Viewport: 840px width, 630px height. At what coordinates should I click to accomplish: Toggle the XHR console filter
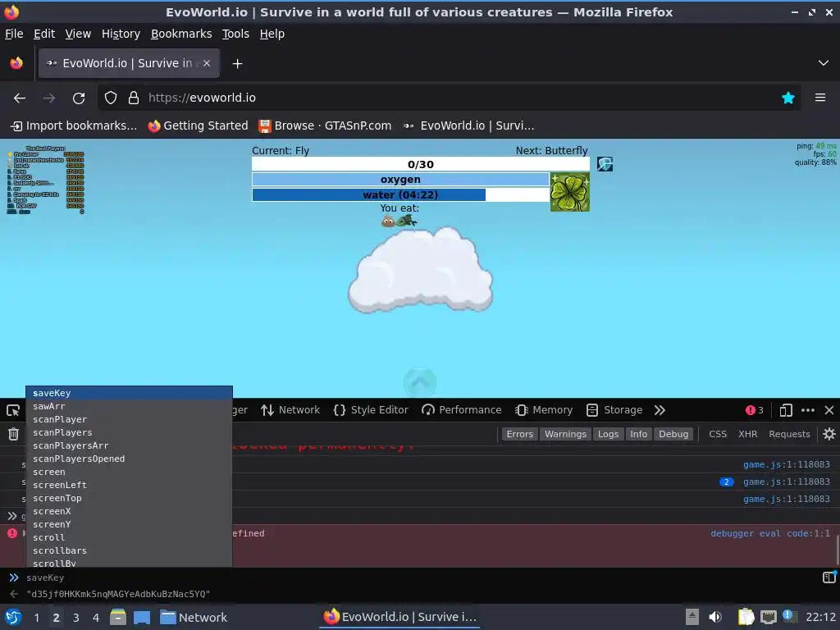tap(747, 434)
